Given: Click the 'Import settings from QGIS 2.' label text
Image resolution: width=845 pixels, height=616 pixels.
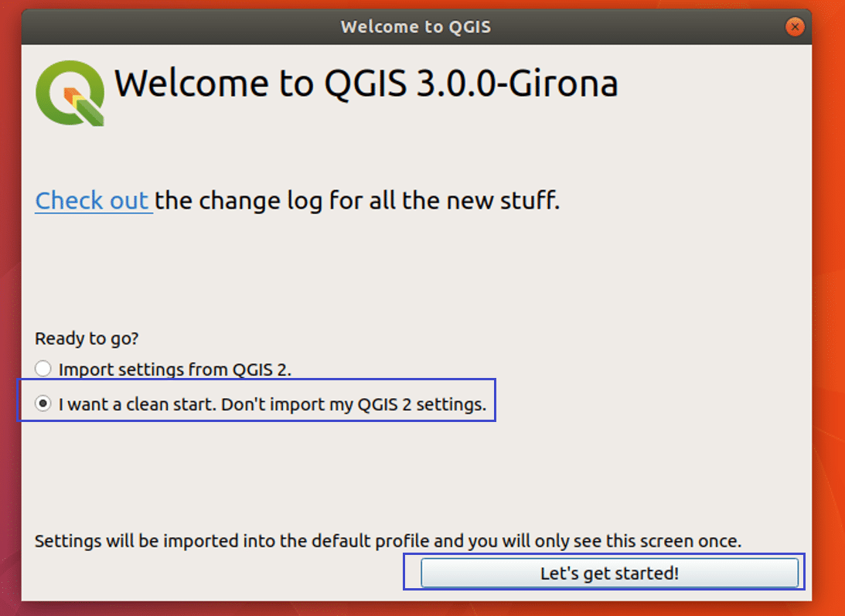Looking at the screenshot, I should pyautogui.click(x=175, y=369).
